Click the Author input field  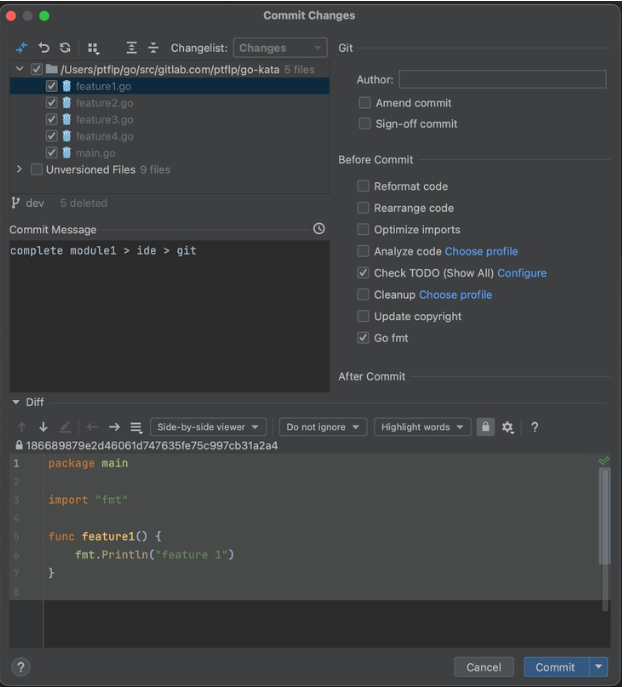(x=502, y=80)
